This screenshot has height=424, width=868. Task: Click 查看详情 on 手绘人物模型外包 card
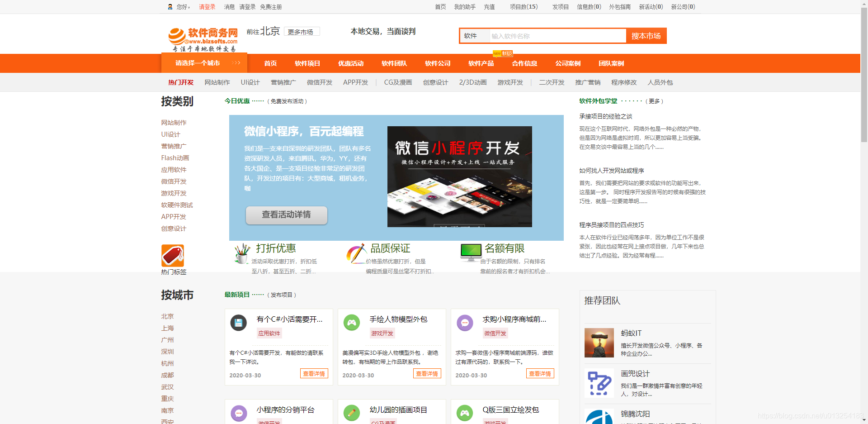427,373
